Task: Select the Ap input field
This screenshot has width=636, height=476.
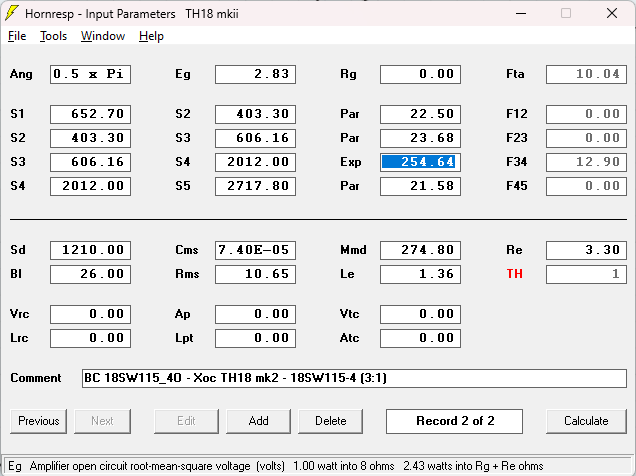Action: 256,314
